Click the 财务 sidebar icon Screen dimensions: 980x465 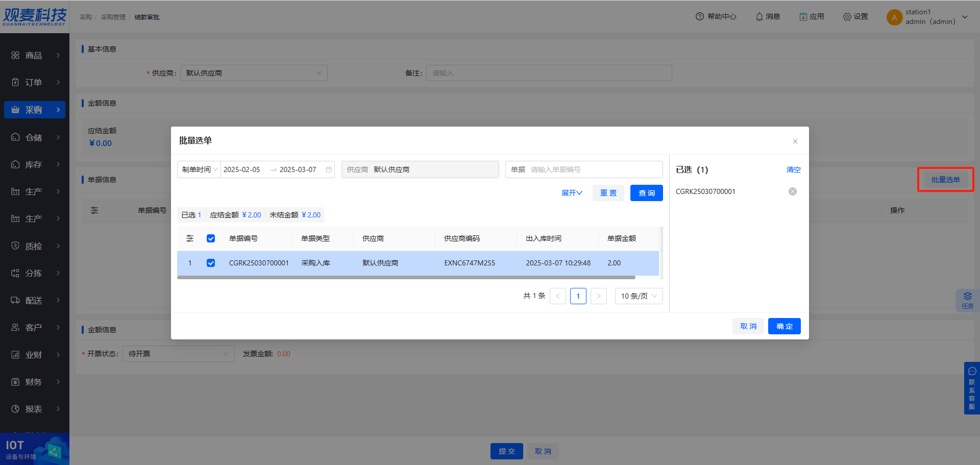[x=15, y=382]
